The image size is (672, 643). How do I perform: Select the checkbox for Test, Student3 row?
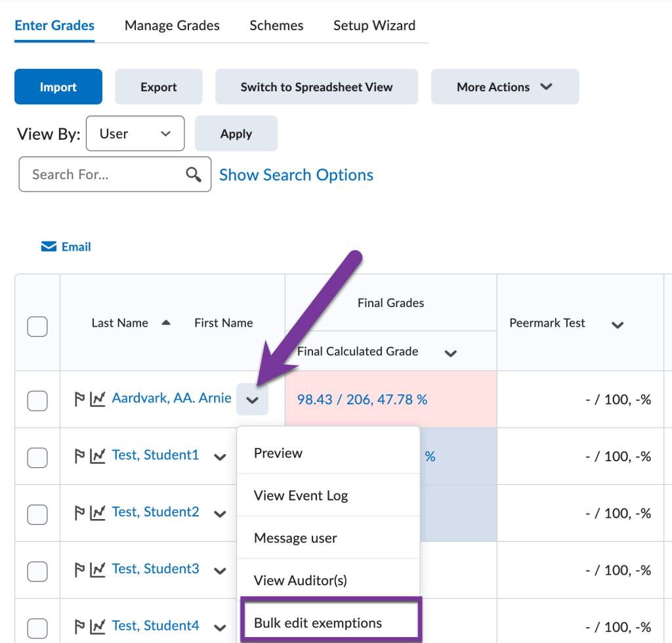[37, 571]
